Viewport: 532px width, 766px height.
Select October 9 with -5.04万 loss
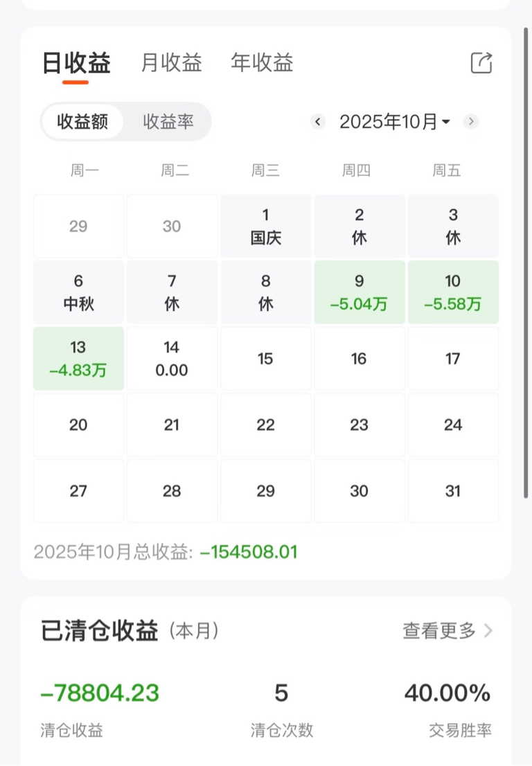pos(359,292)
